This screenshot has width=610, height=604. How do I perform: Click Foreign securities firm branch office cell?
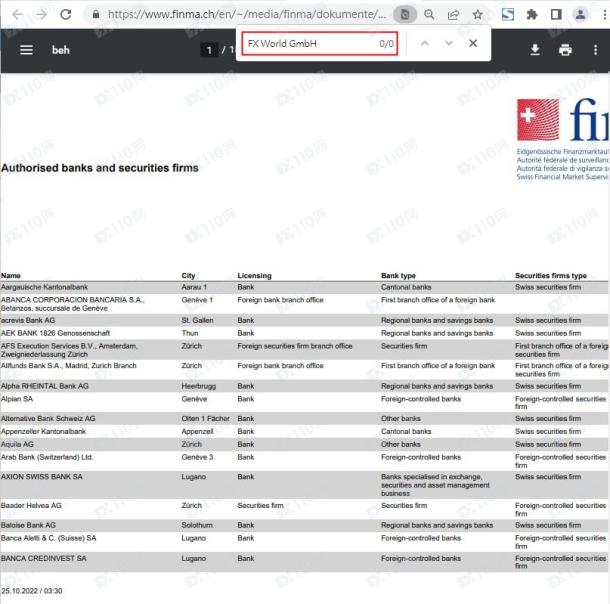tap(295, 346)
